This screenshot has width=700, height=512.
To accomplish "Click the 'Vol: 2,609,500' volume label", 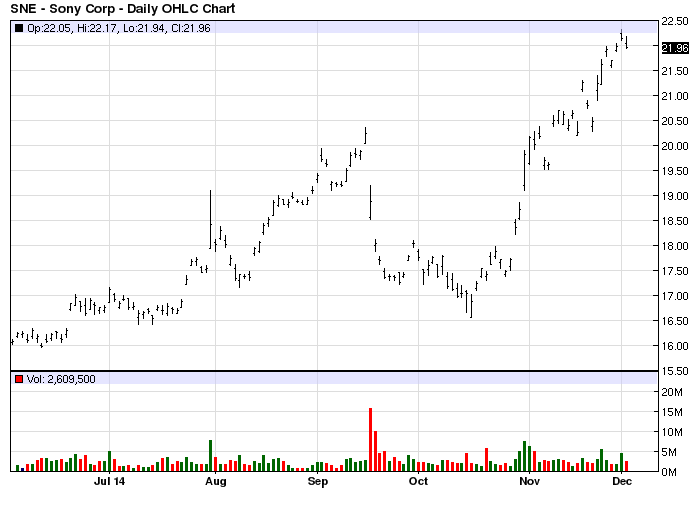I will pyautogui.click(x=61, y=379).
